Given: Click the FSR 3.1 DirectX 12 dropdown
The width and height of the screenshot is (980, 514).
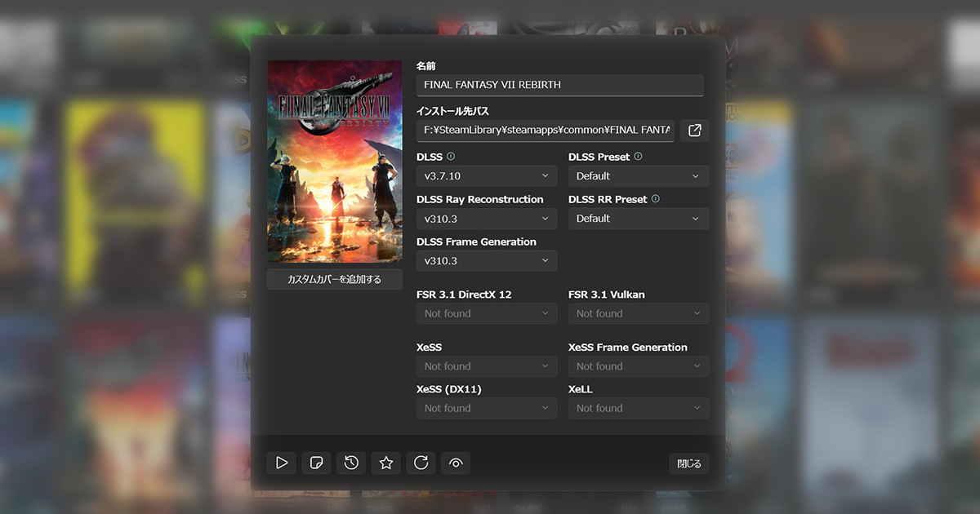Looking at the screenshot, I should [x=487, y=314].
